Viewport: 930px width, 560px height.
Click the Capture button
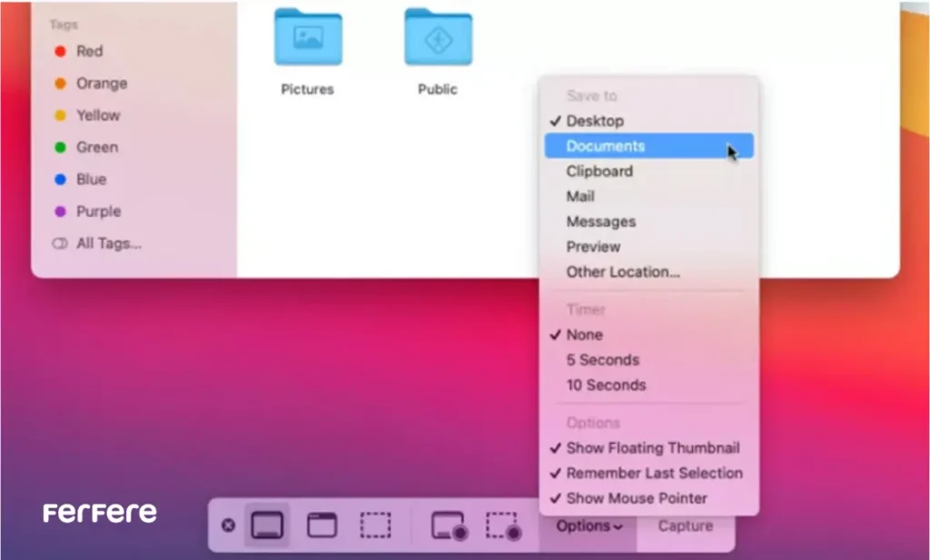coord(685,526)
